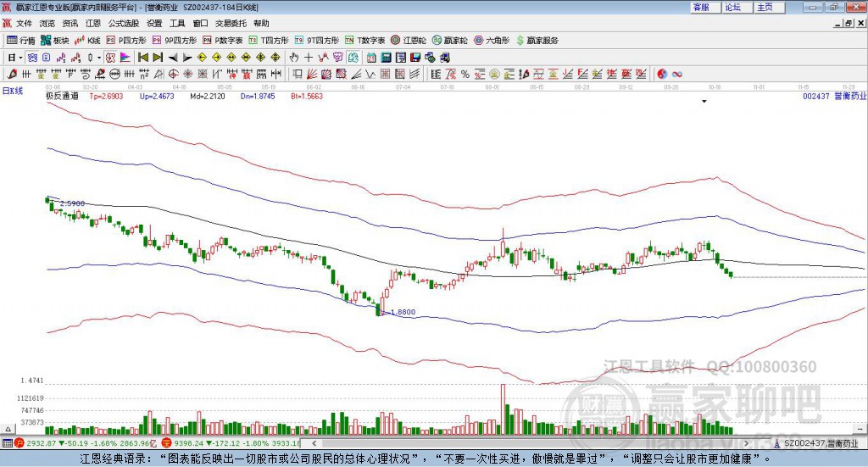Click the black right arrow icon
The width and height of the screenshot is (868, 467).
pos(187,58)
